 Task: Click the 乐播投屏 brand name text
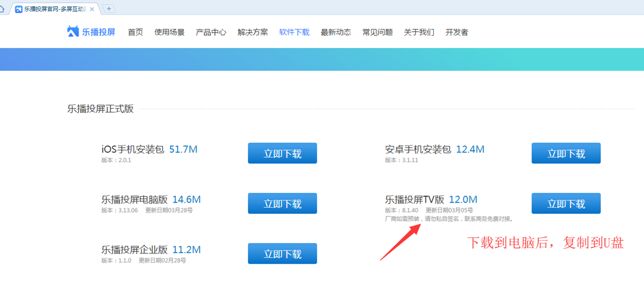coord(99,32)
